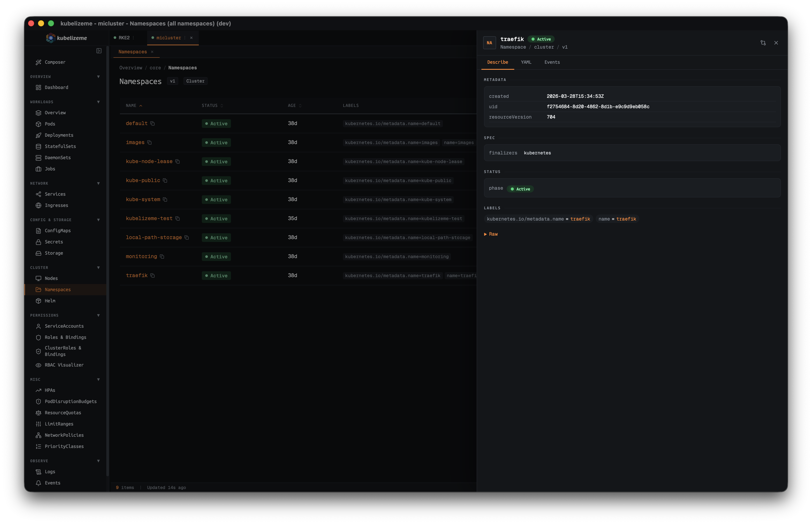This screenshot has height=524, width=812.
Task: Collapse the Network sidebar section
Action: (98, 183)
